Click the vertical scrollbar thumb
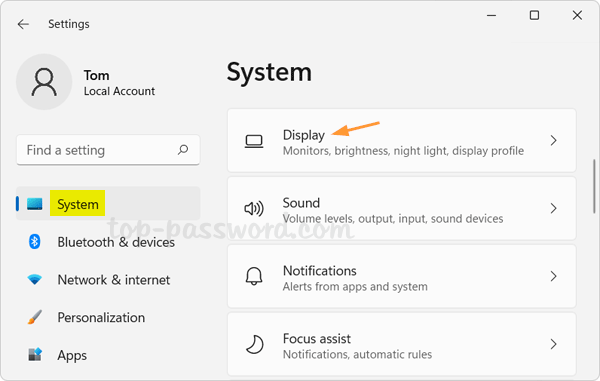The width and height of the screenshot is (600, 381). 594,186
